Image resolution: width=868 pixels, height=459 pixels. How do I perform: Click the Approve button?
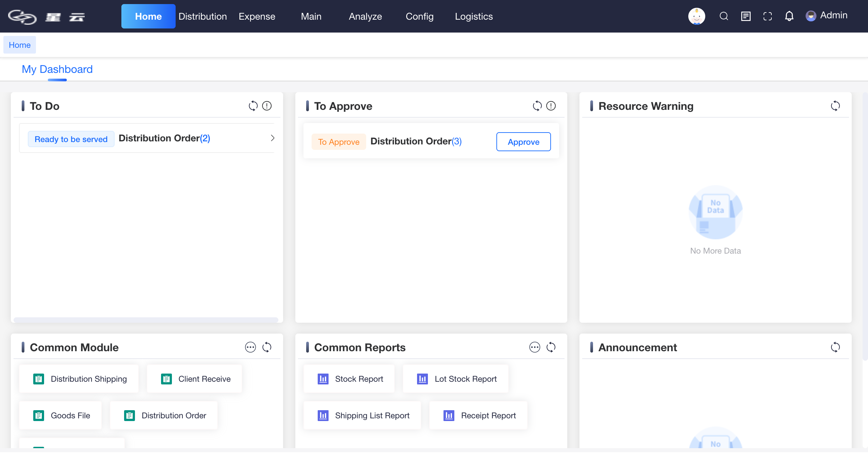(x=523, y=142)
